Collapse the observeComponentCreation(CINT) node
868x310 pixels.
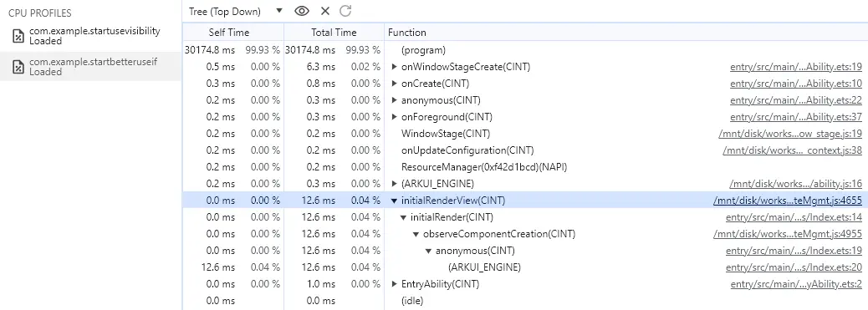(x=416, y=234)
